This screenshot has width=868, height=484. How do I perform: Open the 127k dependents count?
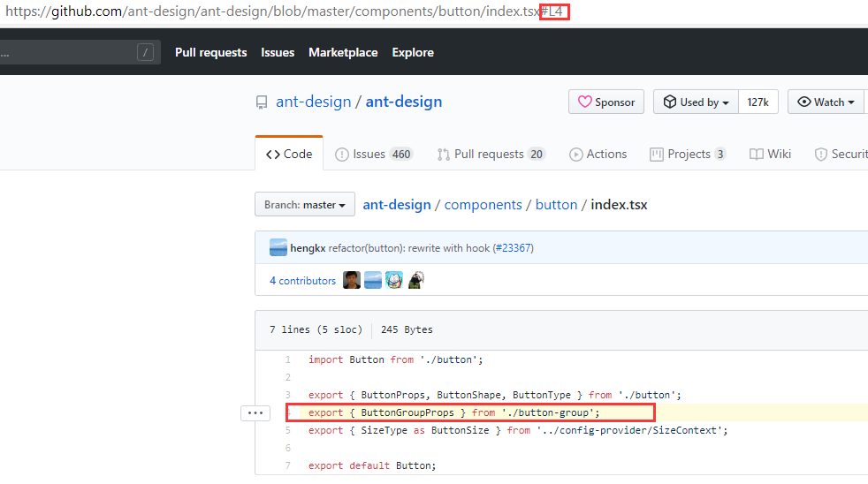(758, 102)
